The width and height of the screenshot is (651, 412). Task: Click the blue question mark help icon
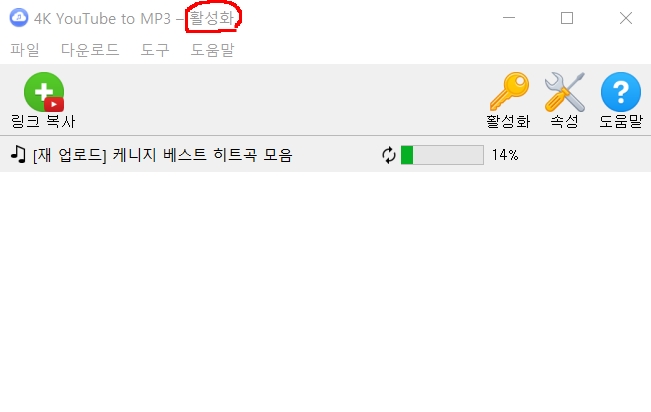point(621,92)
